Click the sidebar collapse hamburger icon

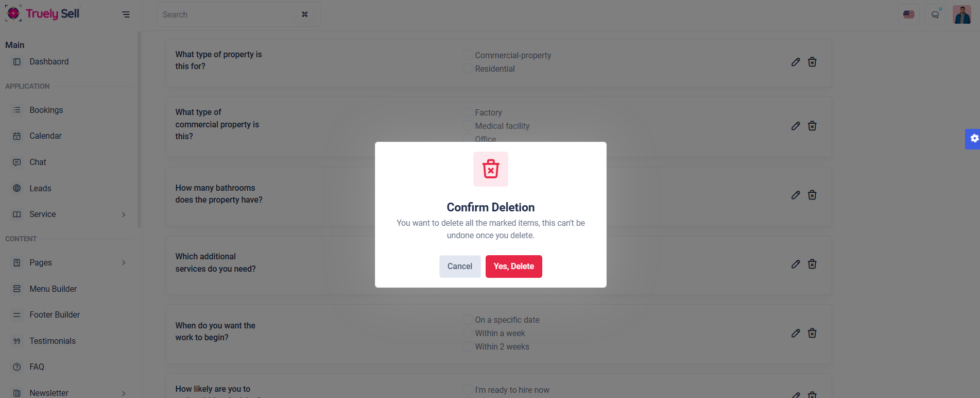tap(126, 14)
